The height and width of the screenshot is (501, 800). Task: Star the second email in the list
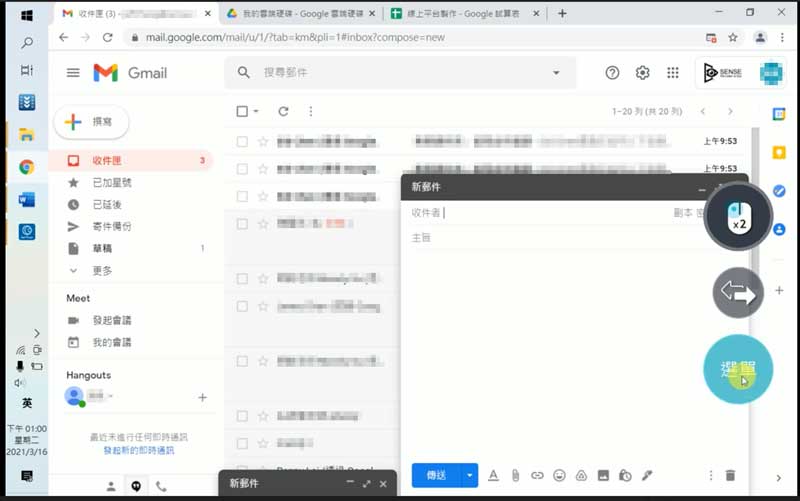tap(263, 169)
